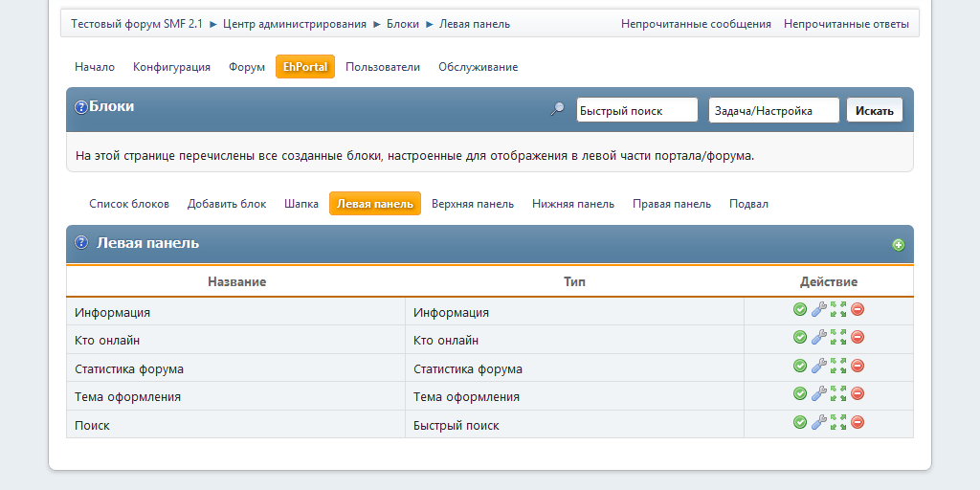980x490 pixels.
Task: Open the Добавить блок tab
Action: click(227, 204)
